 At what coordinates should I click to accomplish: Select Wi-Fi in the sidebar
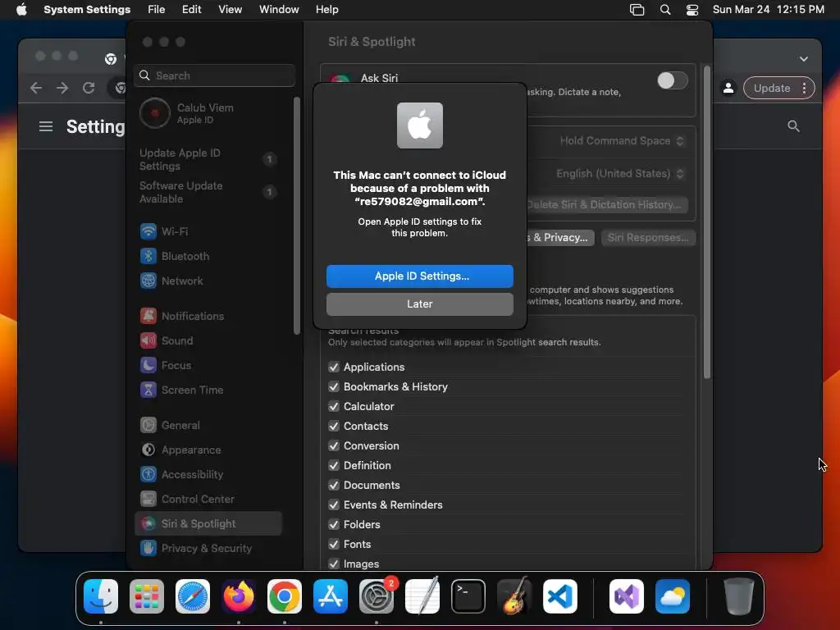point(209,231)
